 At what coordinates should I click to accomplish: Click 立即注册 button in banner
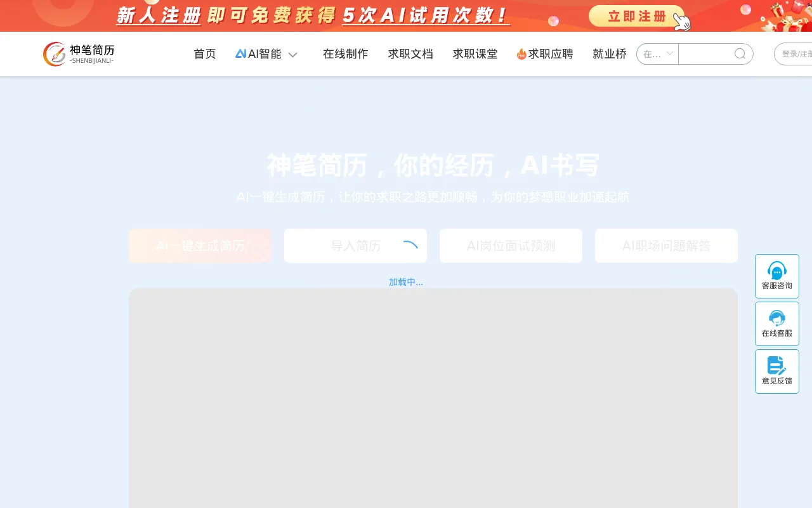(637, 16)
